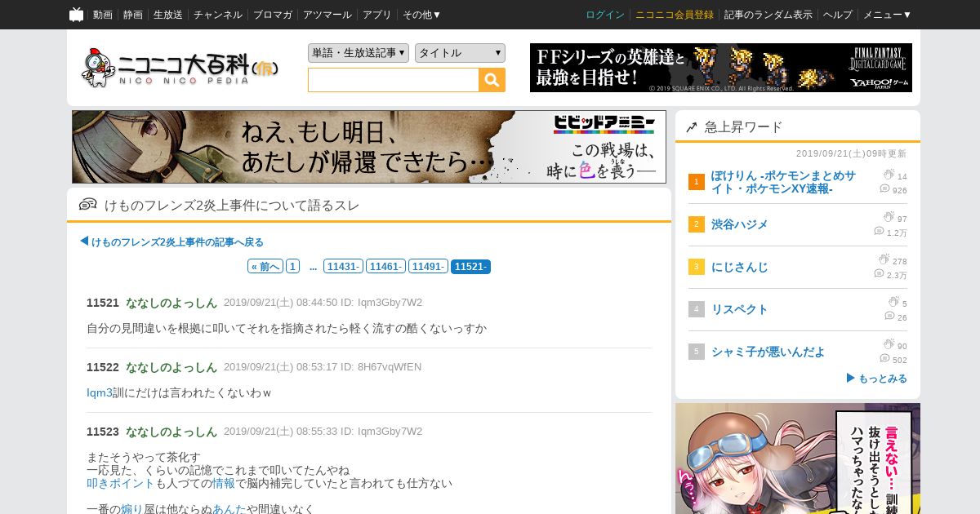This screenshot has height=514, width=980.
Task: Click the ヘルプ link
Action: tap(838, 15)
